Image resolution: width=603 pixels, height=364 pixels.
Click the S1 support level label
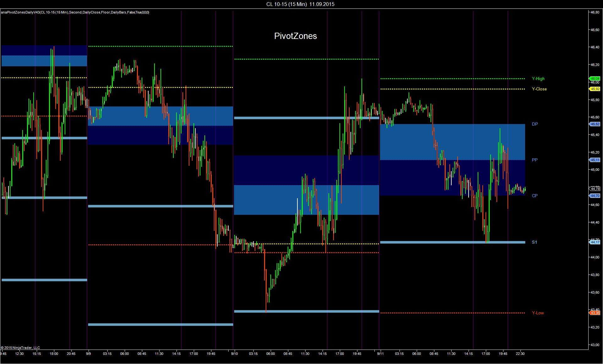(x=534, y=242)
